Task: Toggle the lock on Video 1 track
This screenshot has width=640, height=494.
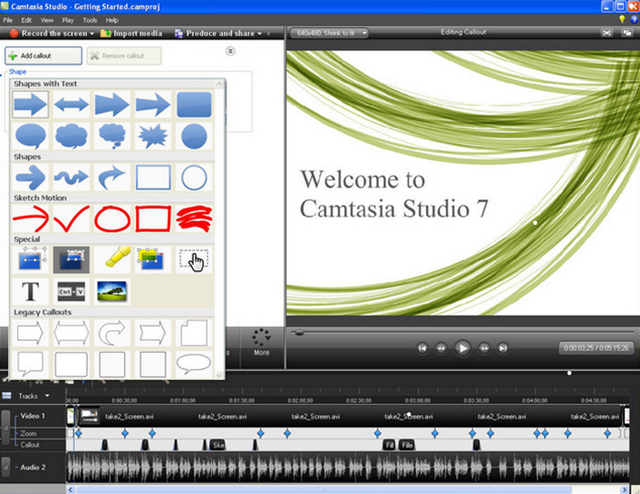Action: [x=6, y=427]
